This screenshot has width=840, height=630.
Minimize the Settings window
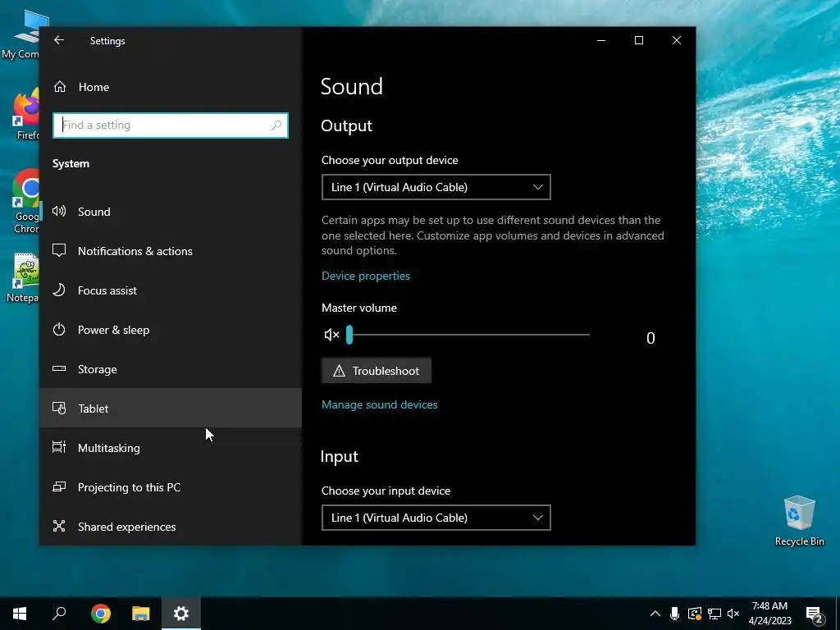601,40
